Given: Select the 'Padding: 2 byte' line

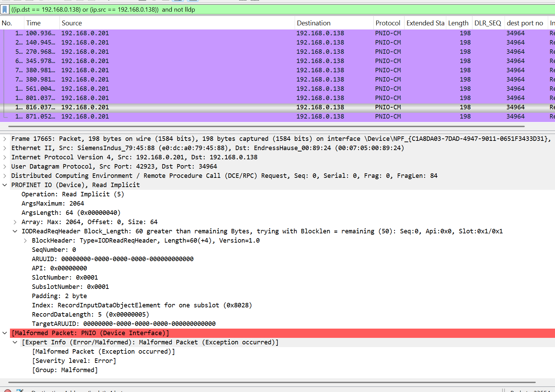Looking at the screenshot, I should pyautogui.click(x=59, y=296).
